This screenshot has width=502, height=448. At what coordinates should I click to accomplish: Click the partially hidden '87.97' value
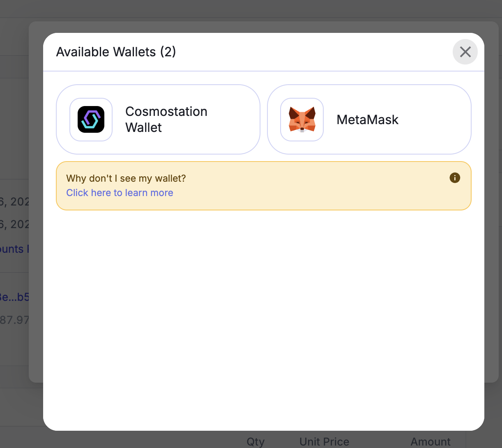(14, 320)
